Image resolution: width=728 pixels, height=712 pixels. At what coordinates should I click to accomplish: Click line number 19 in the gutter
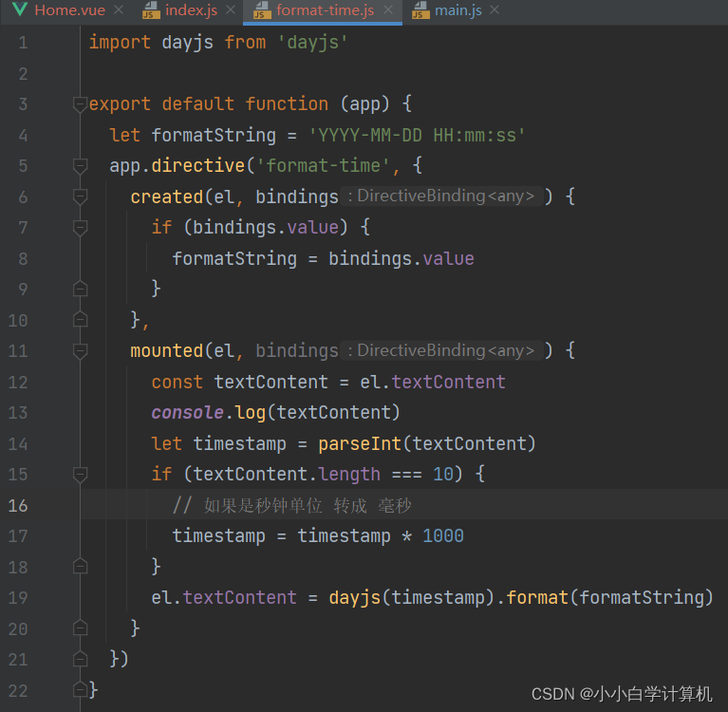click(x=18, y=598)
